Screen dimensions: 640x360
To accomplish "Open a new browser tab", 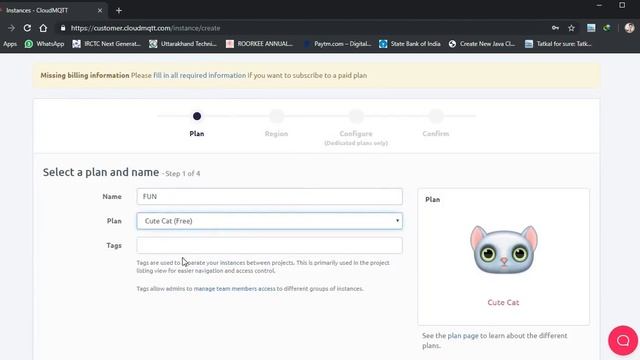I will pyautogui.click(x=119, y=11).
